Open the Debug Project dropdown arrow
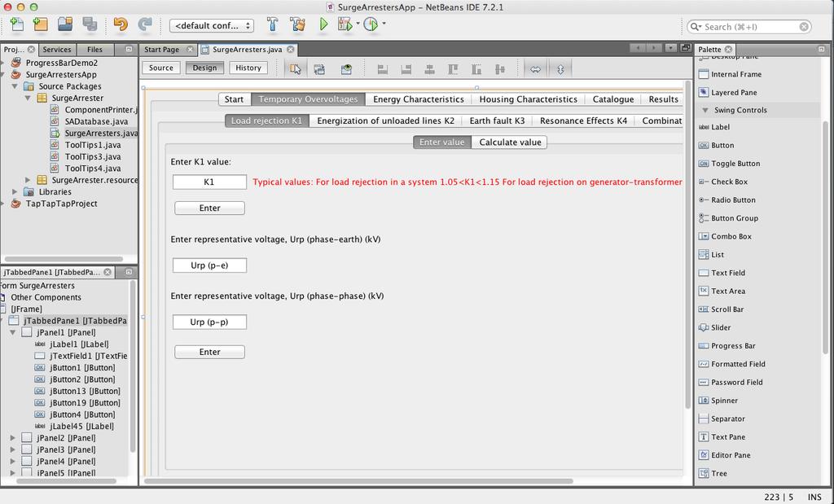The width and height of the screenshot is (834, 504). 358,24
